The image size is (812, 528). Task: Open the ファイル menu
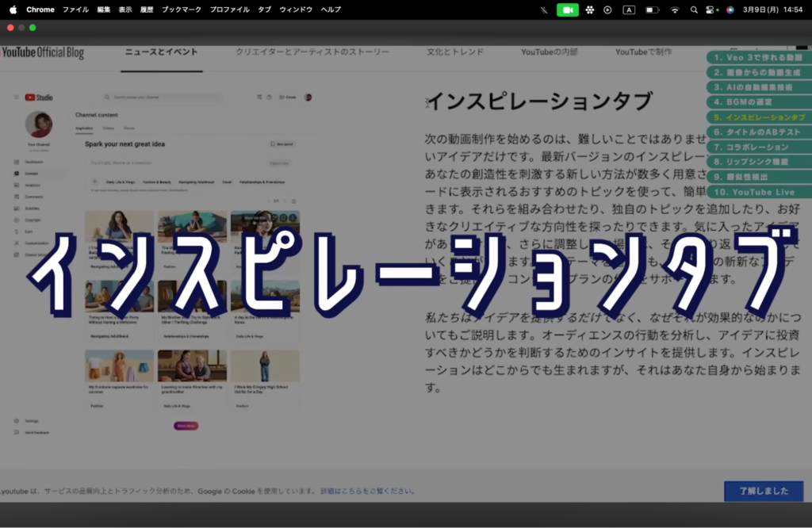[75, 10]
